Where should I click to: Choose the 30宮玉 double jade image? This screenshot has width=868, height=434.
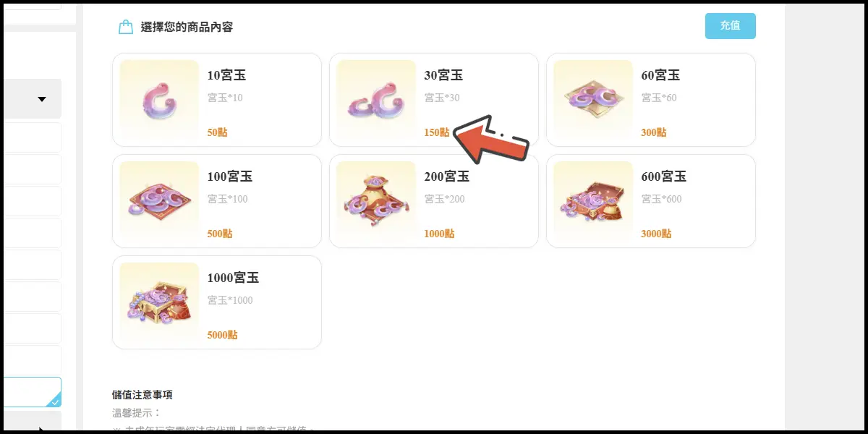[x=376, y=100]
